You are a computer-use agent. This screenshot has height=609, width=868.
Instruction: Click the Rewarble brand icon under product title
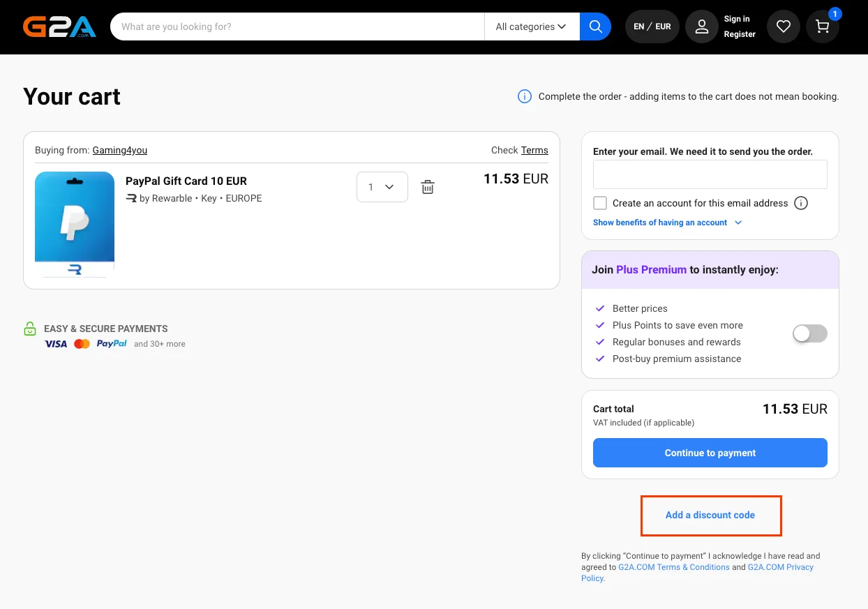(131, 198)
